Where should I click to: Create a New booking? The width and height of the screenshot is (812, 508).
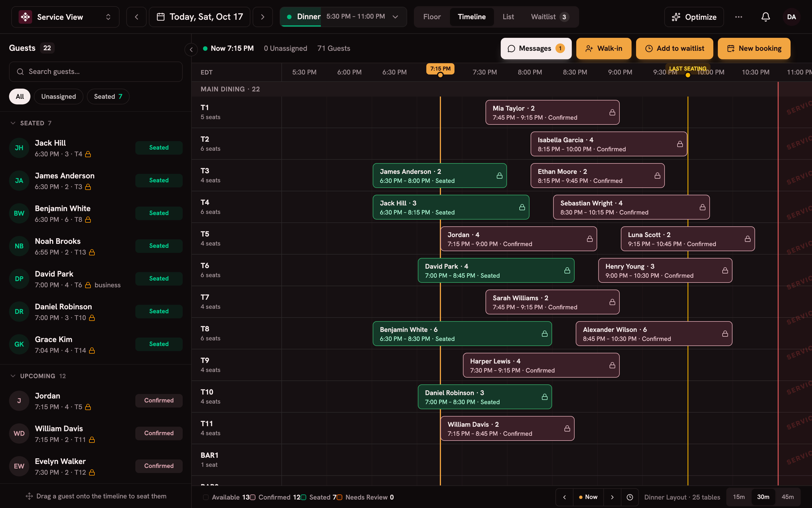tap(754, 48)
